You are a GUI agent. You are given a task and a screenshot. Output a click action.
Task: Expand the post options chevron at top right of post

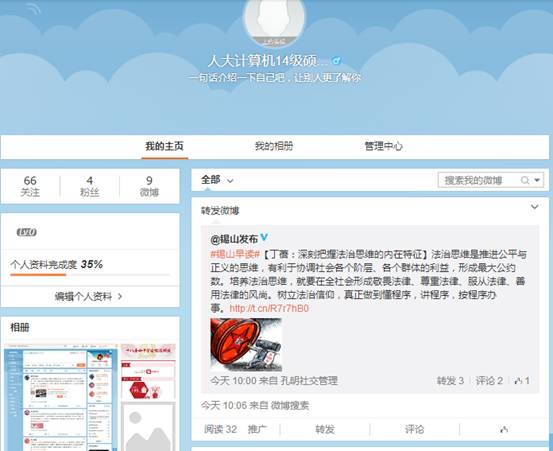pos(535,207)
